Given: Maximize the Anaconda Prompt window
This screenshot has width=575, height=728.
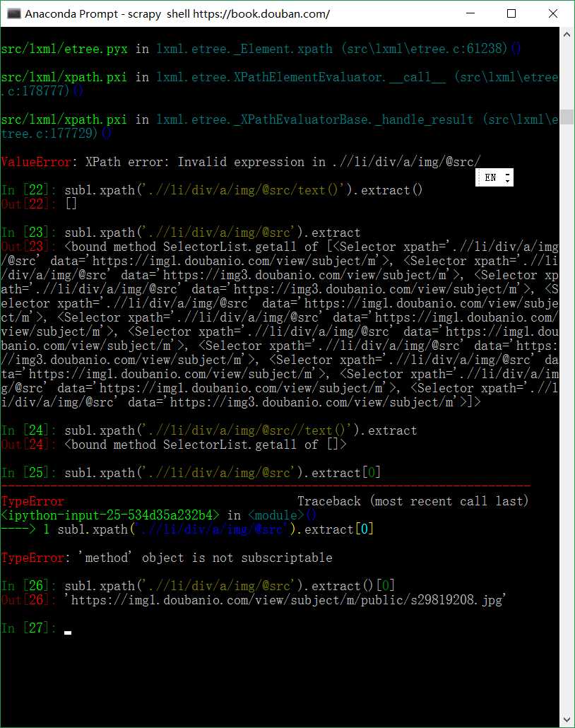Looking at the screenshot, I should pos(511,13).
